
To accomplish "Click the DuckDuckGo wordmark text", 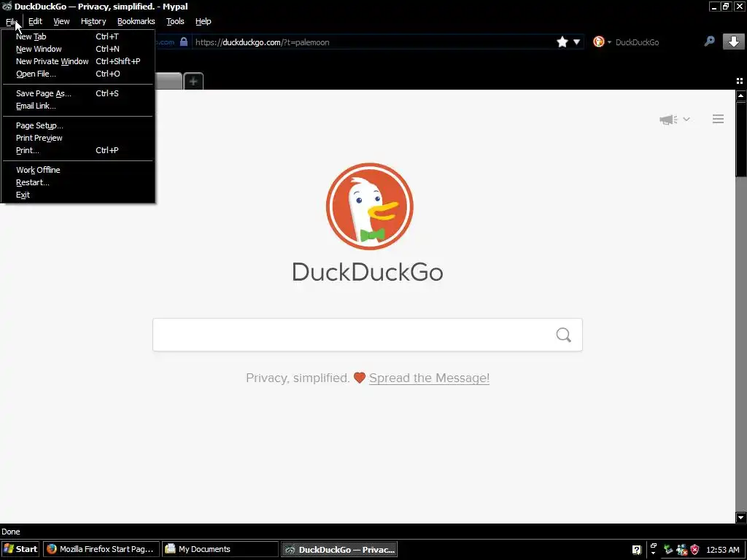I will coord(368,272).
